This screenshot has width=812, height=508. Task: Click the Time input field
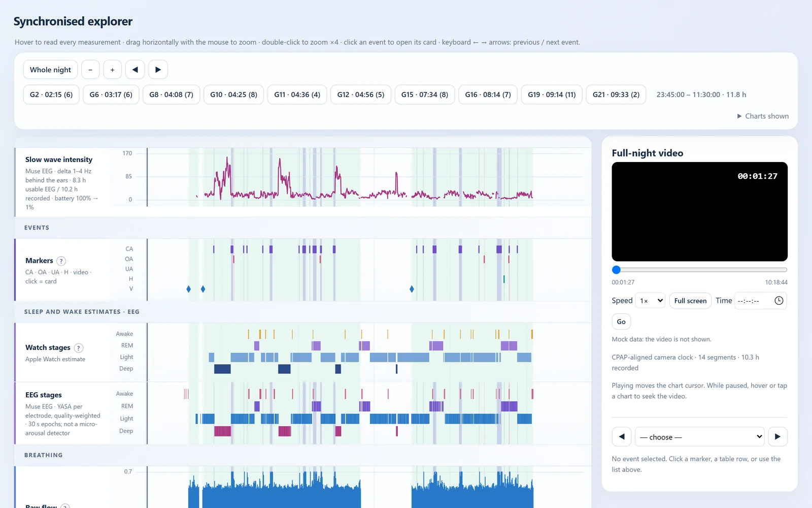tap(760, 301)
